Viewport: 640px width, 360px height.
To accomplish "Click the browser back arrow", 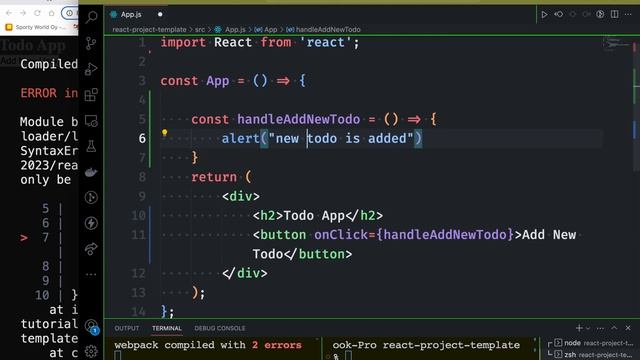I will (x=9, y=13).
